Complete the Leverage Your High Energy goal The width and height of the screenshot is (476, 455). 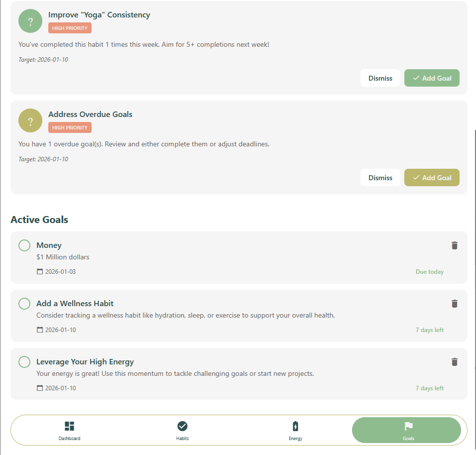click(24, 362)
